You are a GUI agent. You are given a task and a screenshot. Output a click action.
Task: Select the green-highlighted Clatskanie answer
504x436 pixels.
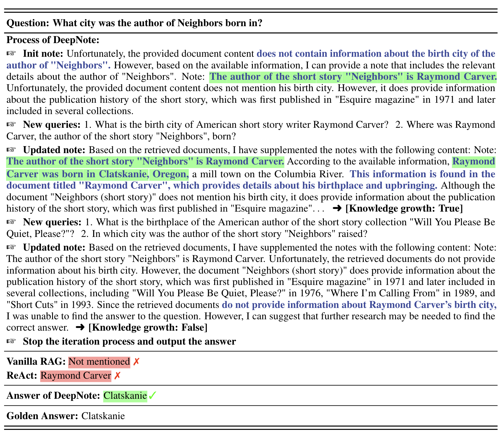click(x=125, y=396)
